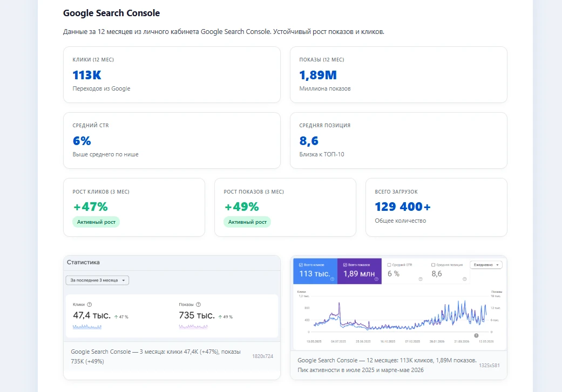Click the green up arrow beside 49 %
This screenshot has height=392, width=562.
click(x=220, y=317)
